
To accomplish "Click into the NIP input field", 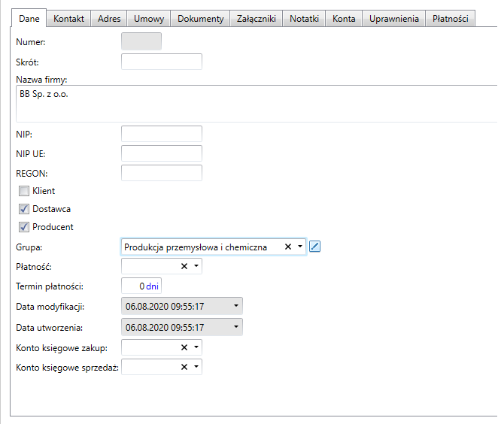I will click(x=162, y=134).
